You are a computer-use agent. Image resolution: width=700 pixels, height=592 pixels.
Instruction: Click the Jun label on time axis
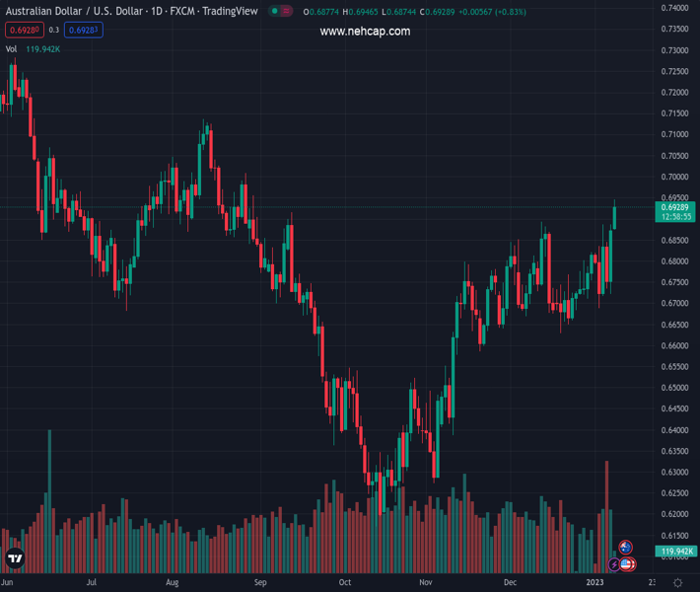[x=9, y=583]
